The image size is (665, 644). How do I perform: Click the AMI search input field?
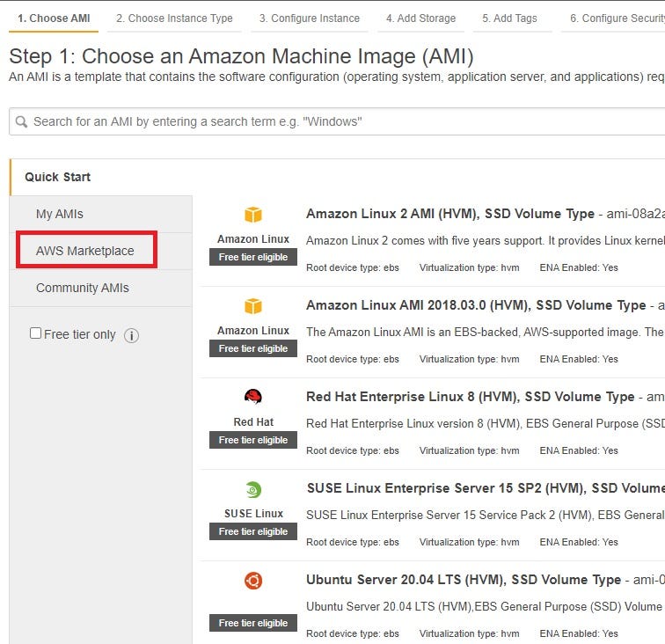tap(337, 121)
